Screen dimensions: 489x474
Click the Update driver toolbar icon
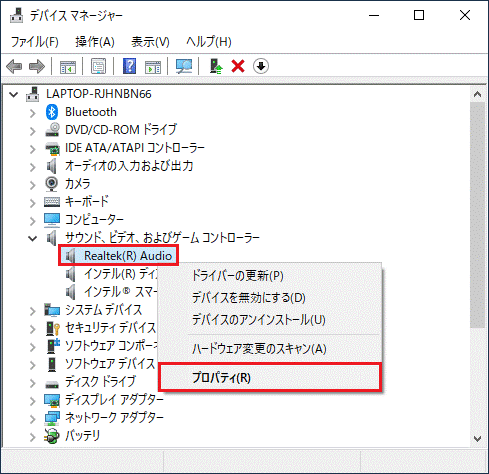coord(216,66)
